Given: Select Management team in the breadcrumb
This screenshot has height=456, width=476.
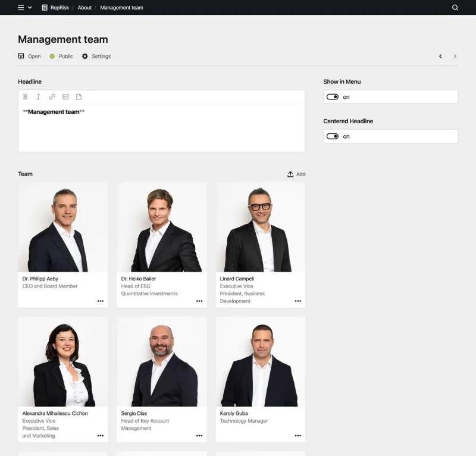Looking at the screenshot, I should point(122,8).
